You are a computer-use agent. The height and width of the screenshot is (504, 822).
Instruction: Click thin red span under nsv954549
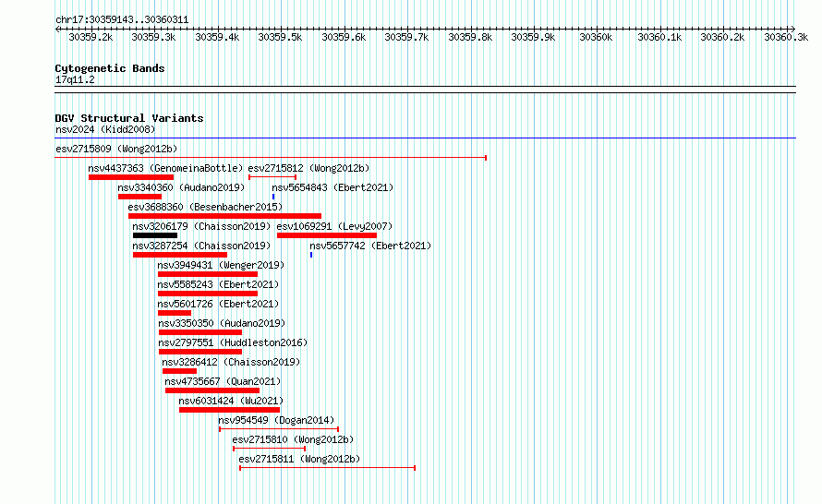pos(279,429)
